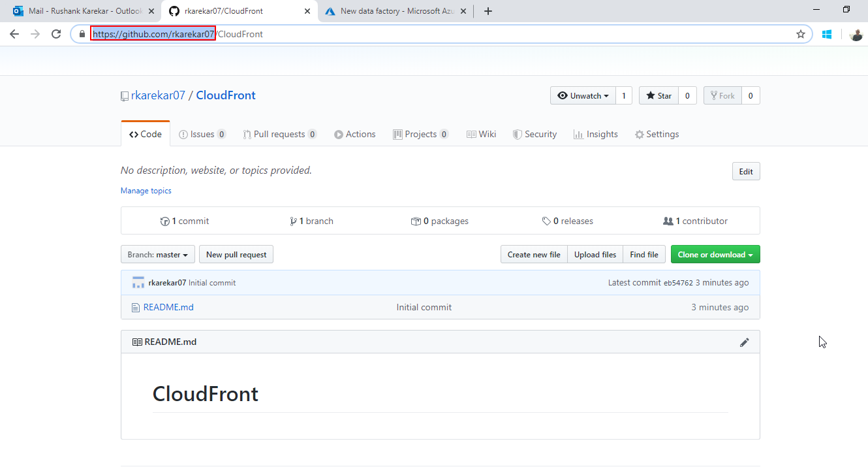Close the Outlook Mail tab
Image resolution: width=868 pixels, height=471 pixels.
(x=151, y=11)
